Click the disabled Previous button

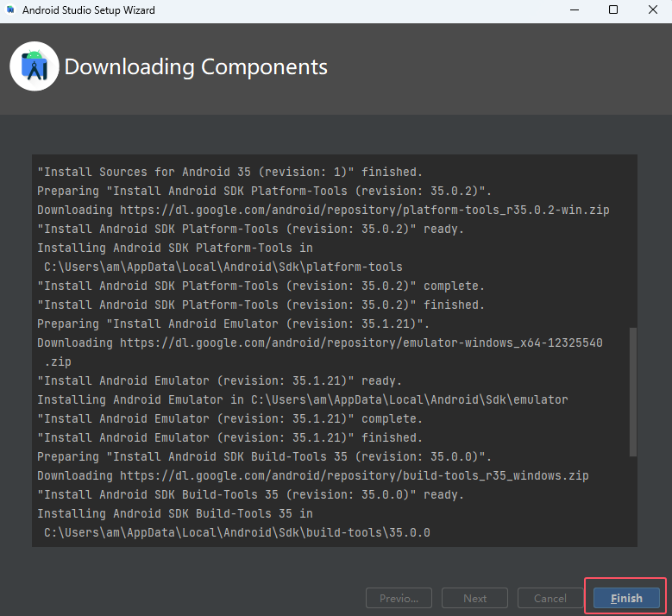[399, 598]
